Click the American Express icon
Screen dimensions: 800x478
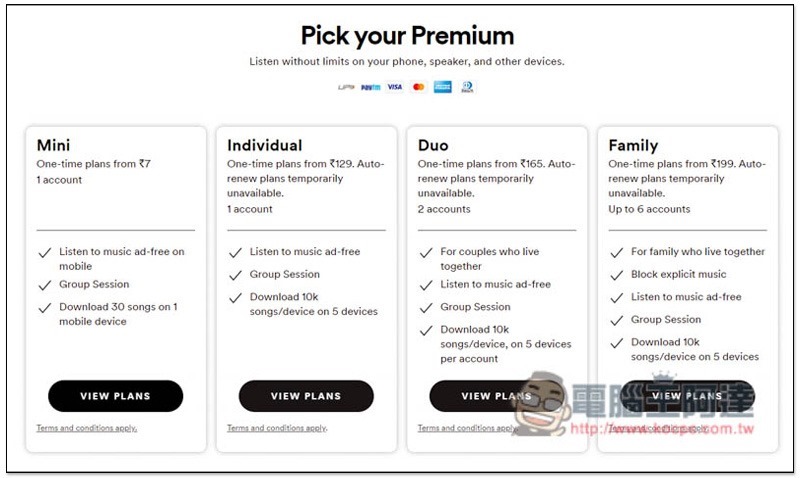(x=442, y=87)
